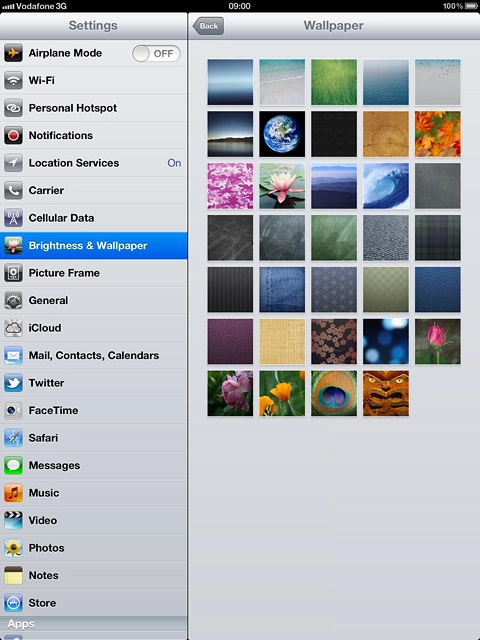Choose the peacock feather wallpaper
Image resolution: width=480 pixels, height=640 pixels.
[334, 393]
